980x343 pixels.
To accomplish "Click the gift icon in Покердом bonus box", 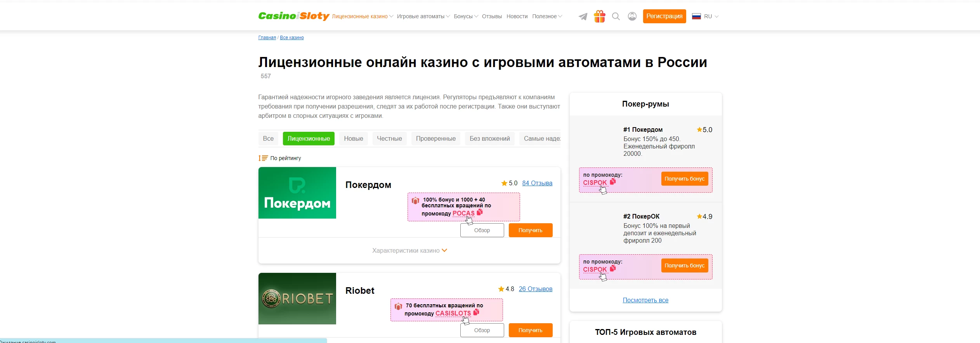I will pos(415,200).
